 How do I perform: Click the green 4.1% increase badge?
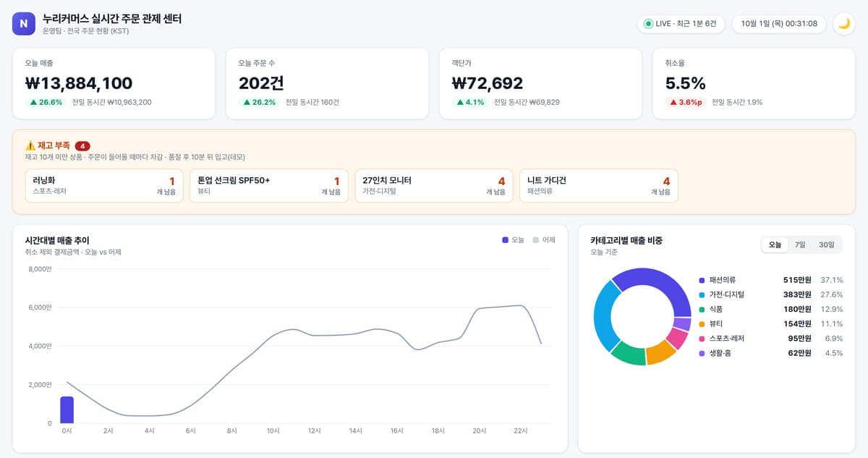470,102
